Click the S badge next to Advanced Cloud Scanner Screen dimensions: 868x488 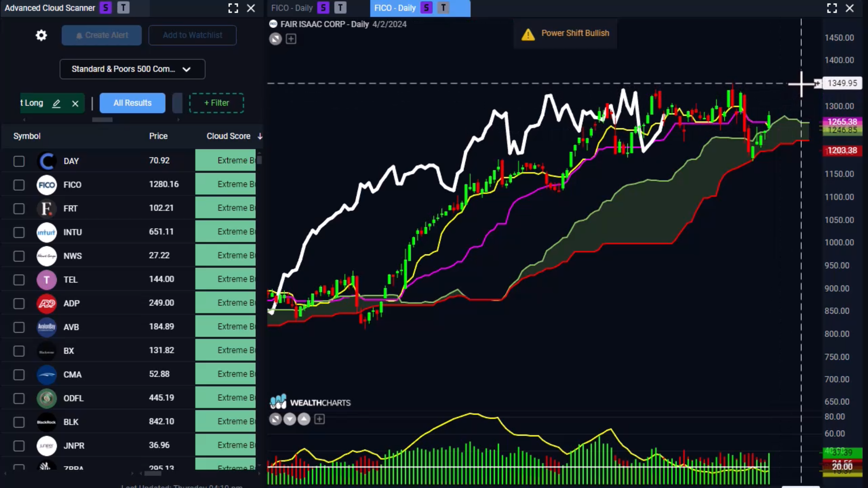[106, 8]
